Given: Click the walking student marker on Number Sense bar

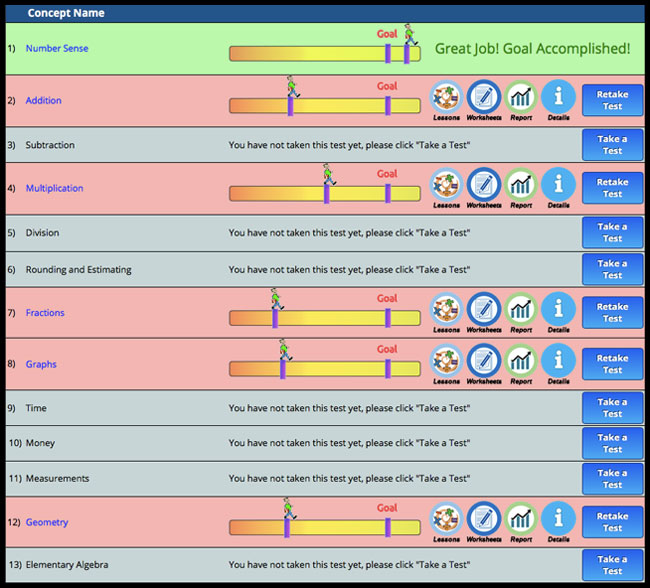Looking at the screenshot, I should click(x=410, y=34).
